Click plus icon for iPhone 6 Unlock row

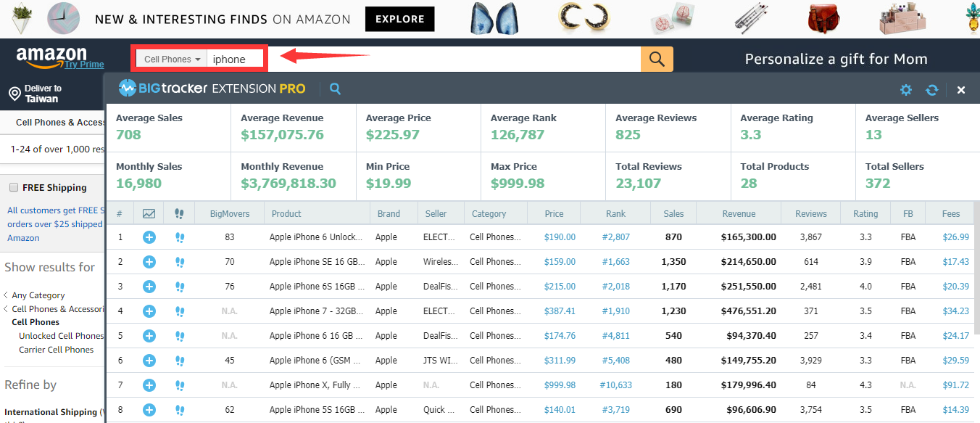(149, 237)
